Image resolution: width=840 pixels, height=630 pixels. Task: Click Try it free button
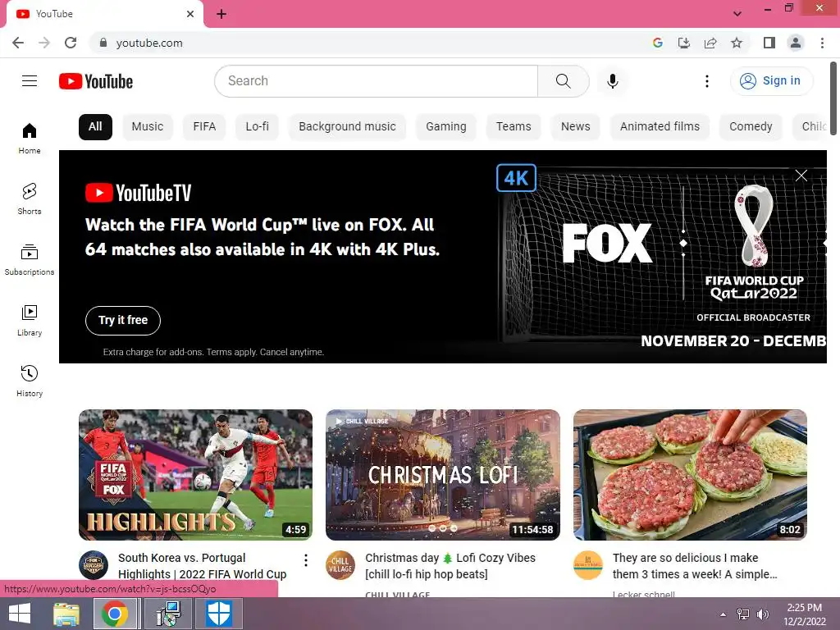pos(123,321)
